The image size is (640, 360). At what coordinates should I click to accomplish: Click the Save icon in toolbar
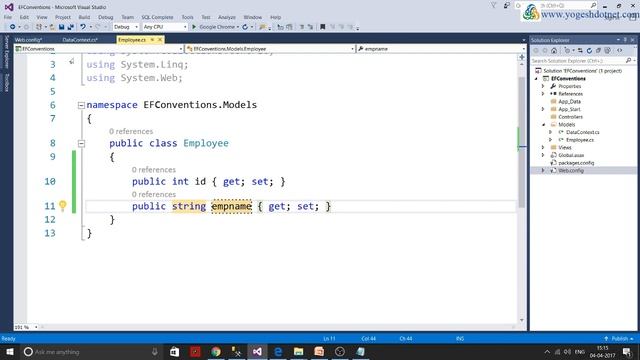[62, 27]
